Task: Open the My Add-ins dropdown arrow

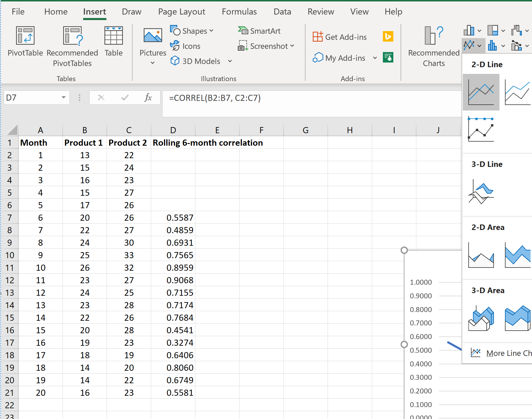Action: pos(375,58)
